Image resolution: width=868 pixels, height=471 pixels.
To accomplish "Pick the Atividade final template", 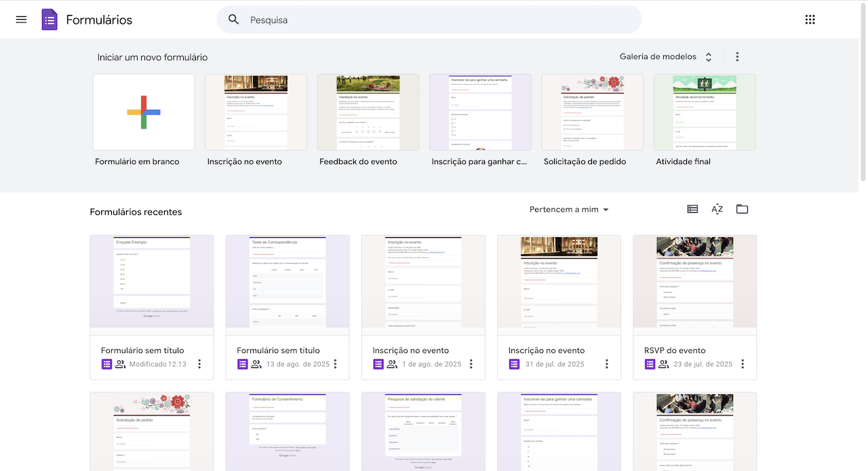I will (x=705, y=112).
